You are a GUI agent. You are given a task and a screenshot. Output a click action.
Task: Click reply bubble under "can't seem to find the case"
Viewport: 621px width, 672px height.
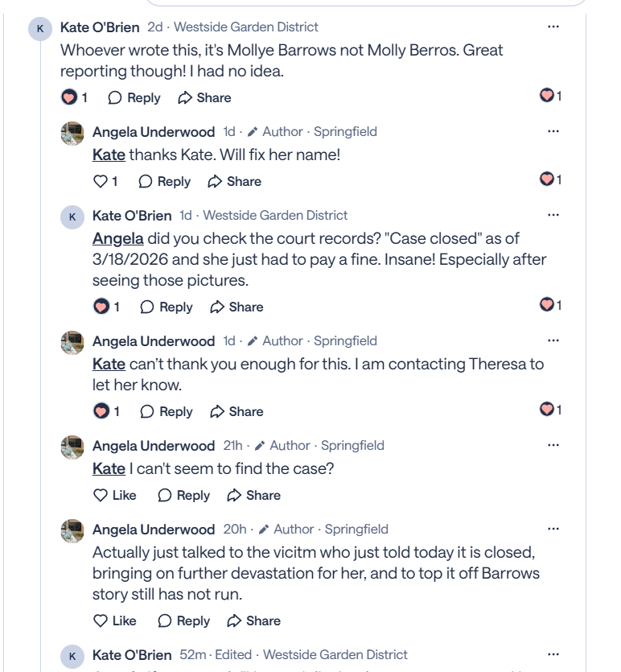[x=165, y=496]
